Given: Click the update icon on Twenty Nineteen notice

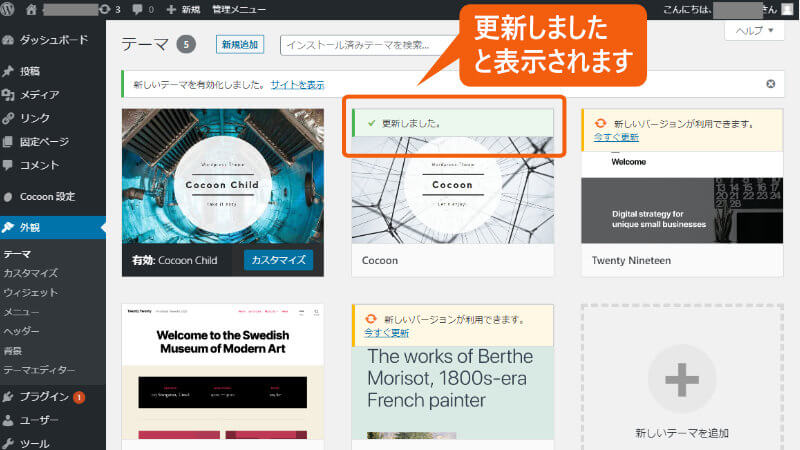Looking at the screenshot, I should tap(601, 123).
